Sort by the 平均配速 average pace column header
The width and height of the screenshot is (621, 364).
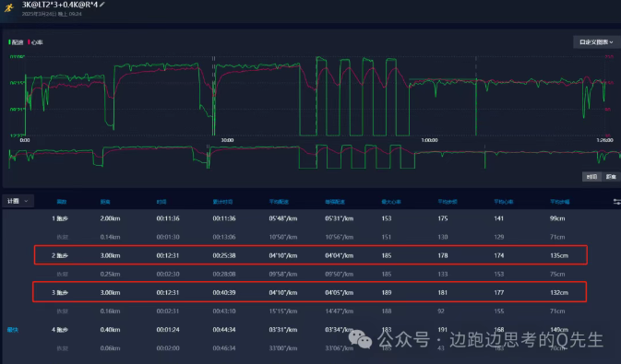[x=279, y=202]
